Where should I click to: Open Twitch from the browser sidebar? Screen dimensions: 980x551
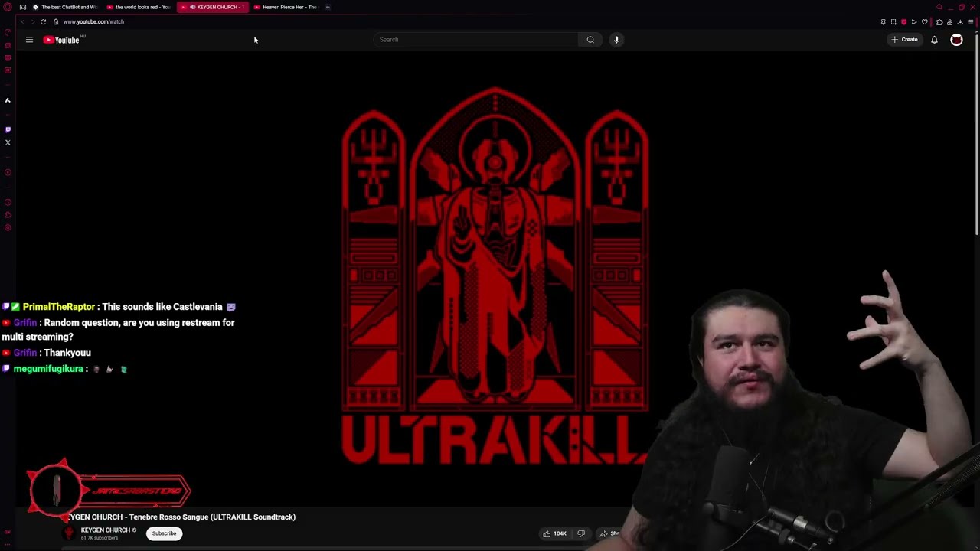[x=8, y=130]
